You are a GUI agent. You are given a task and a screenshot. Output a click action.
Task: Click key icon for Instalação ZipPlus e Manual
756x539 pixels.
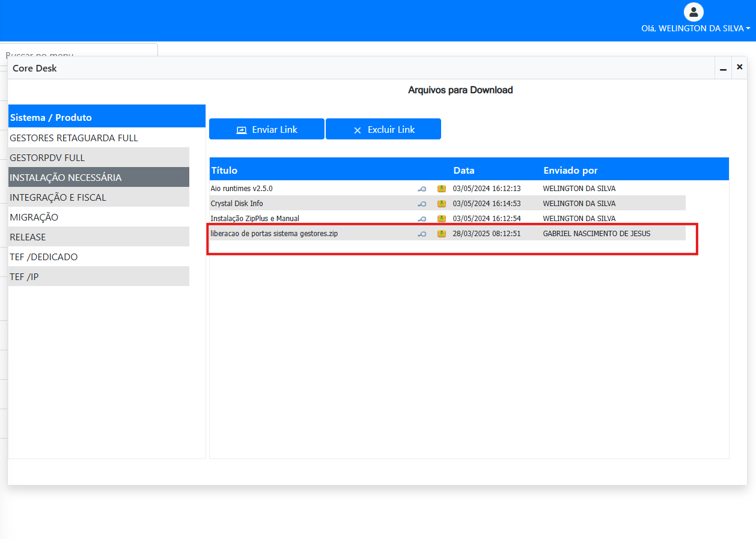click(x=422, y=219)
